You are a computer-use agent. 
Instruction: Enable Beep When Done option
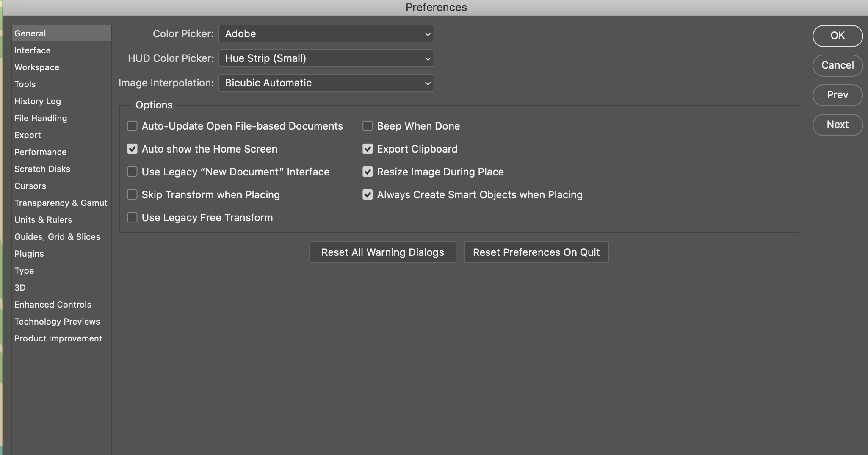click(368, 126)
